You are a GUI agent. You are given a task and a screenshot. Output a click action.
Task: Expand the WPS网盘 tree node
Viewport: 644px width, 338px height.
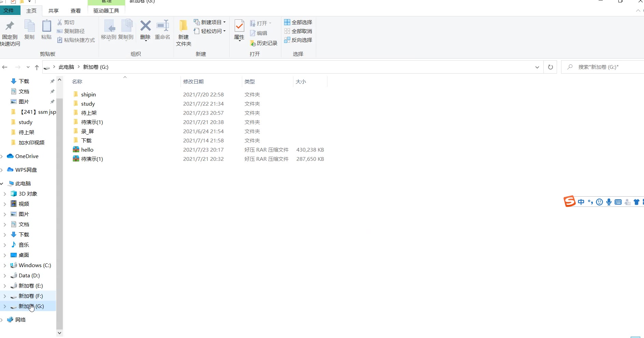click(2, 170)
